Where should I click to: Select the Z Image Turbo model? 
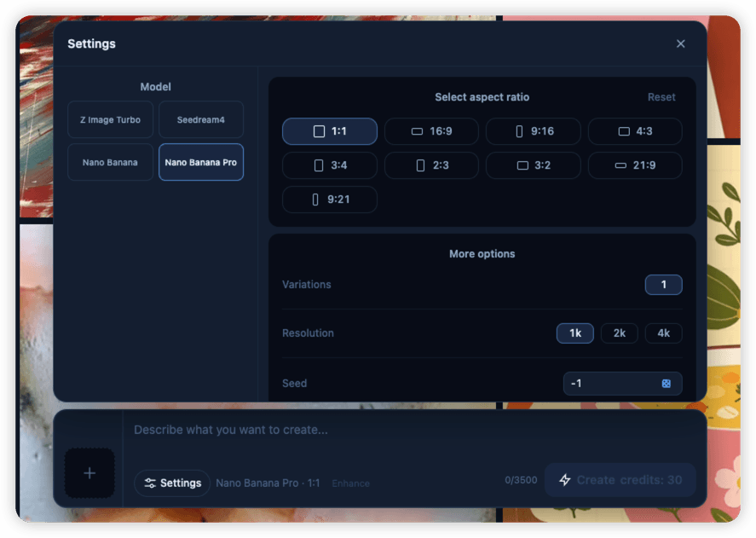coord(111,119)
